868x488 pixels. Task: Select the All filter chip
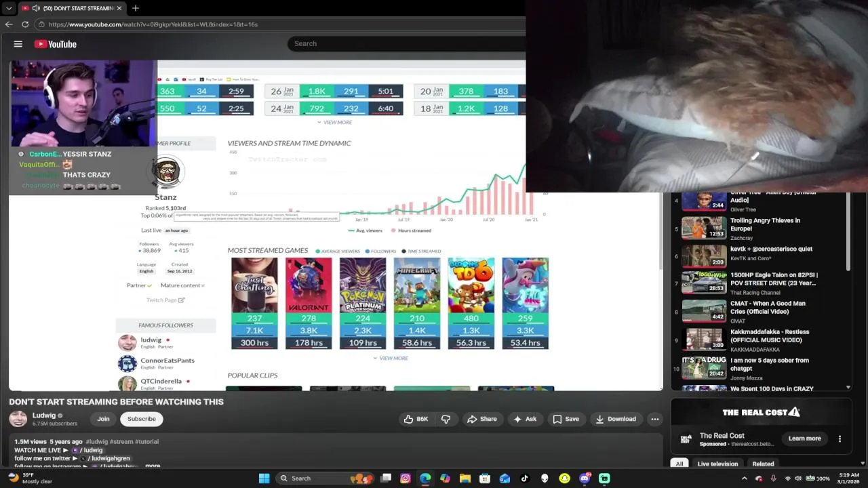(x=679, y=464)
